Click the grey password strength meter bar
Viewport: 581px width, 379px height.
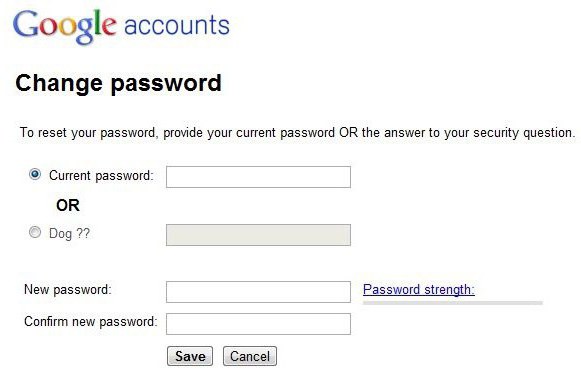[x=453, y=303]
